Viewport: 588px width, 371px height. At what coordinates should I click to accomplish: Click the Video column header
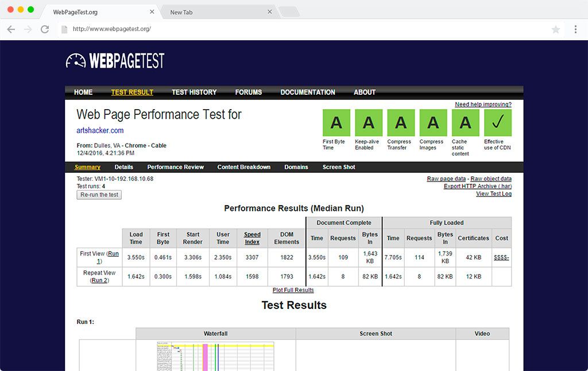482,334
